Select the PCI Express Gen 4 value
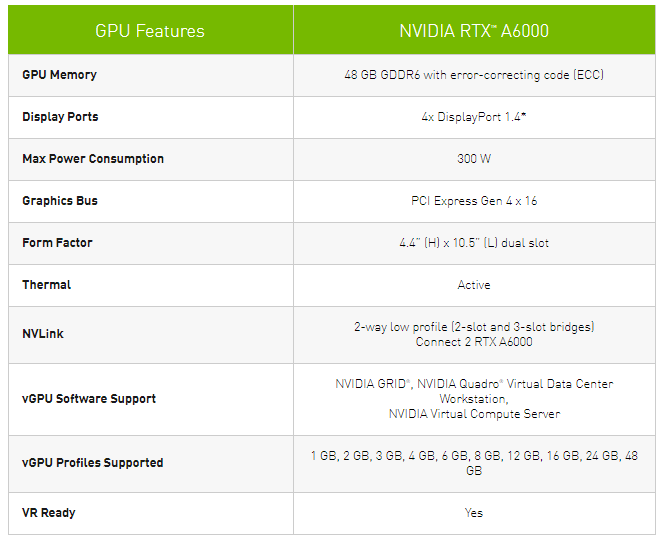Screen dimensions: 671x541 click(x=474, y=201)
